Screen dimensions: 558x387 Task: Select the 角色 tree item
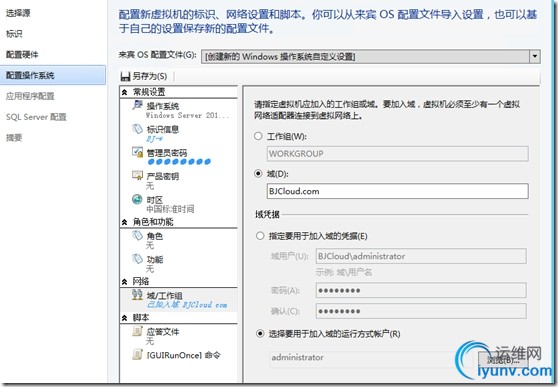coord(179,240)
